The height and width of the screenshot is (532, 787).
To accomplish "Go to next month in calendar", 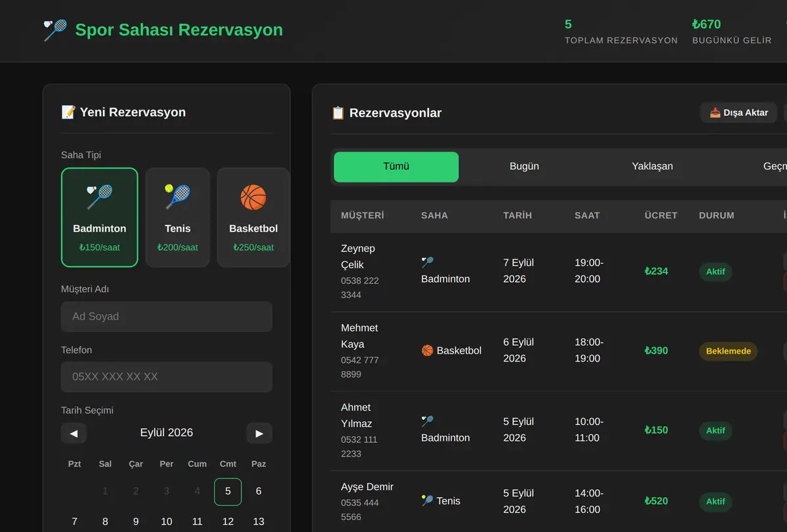I will click(x=259, y=433).
